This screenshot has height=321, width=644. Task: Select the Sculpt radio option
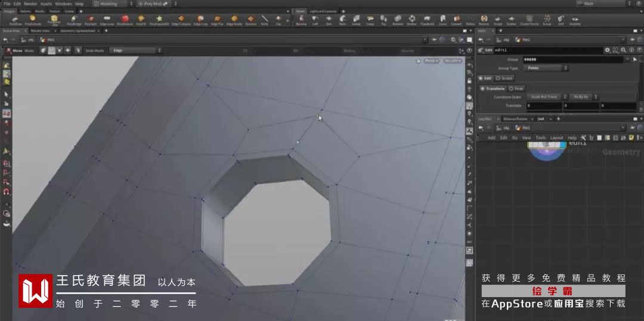click(504, 78)
